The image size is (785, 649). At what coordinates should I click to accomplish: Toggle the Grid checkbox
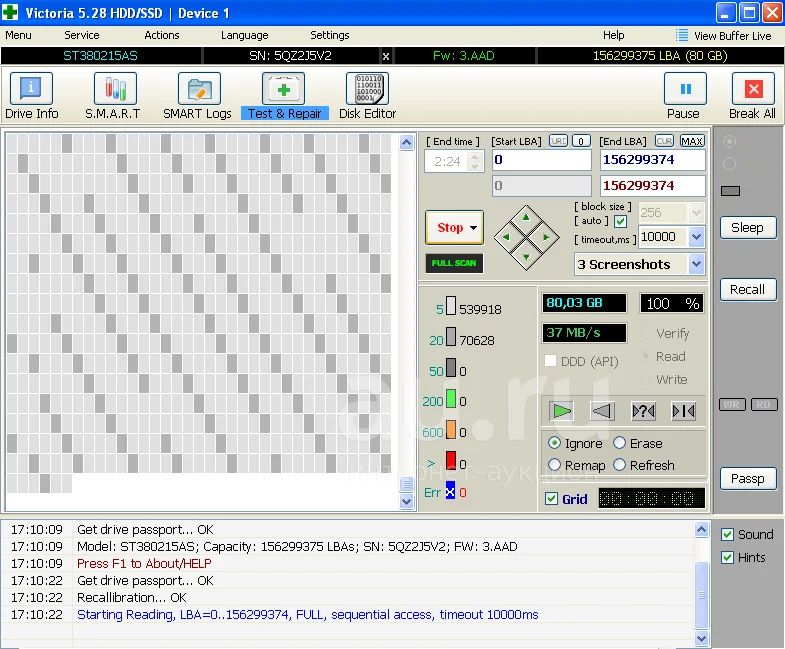551,499
